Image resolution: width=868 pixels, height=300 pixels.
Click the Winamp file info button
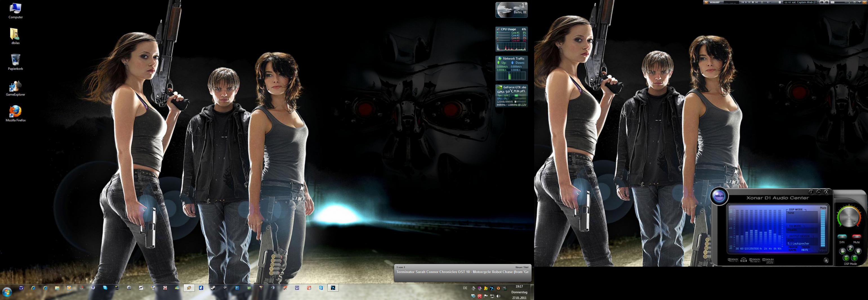(x=822, y=2)
